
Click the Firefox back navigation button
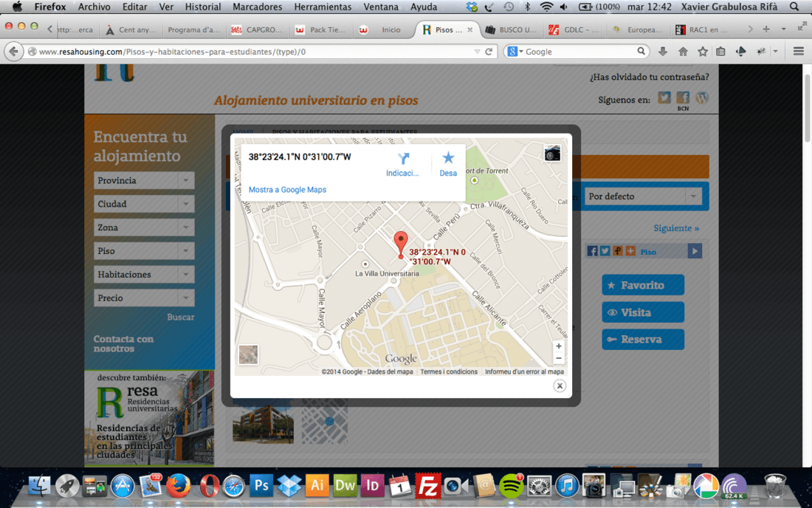point(13,51)
